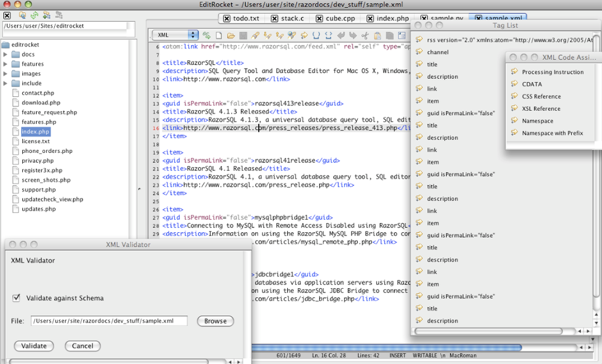The width and height of the screenshot is (602, 364).
Task: Open a file using the folder icon
Action: click(x=231, y=35)
